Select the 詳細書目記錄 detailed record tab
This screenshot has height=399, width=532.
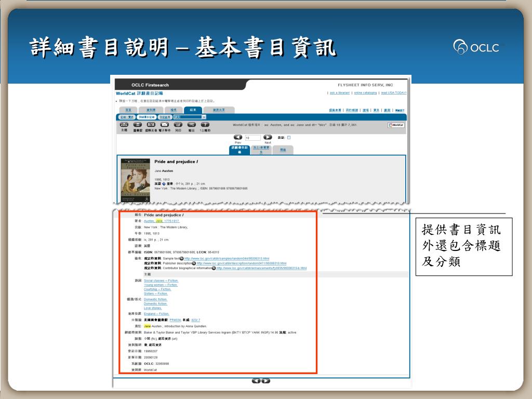240,150
